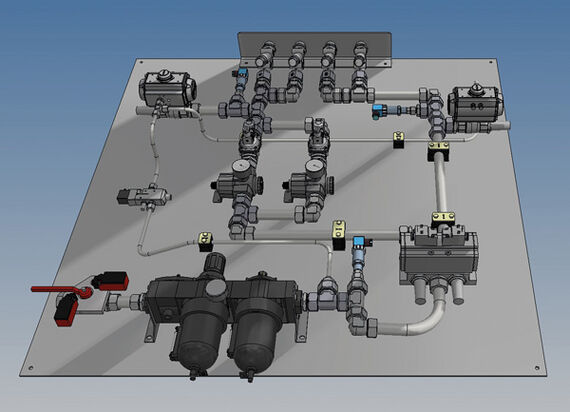
Task: Select the bottom-left mounting hole in the plate
Action: click(x=31, y=368)
